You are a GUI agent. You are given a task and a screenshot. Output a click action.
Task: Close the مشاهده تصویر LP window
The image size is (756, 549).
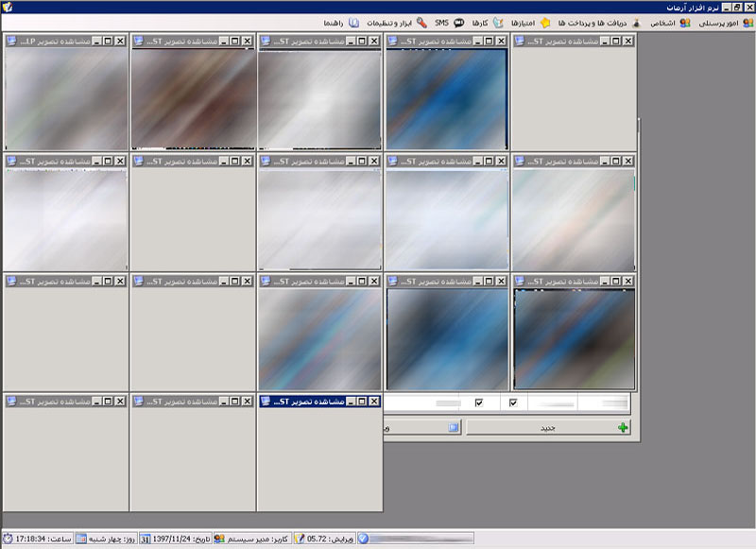click(x=120, y=41)
